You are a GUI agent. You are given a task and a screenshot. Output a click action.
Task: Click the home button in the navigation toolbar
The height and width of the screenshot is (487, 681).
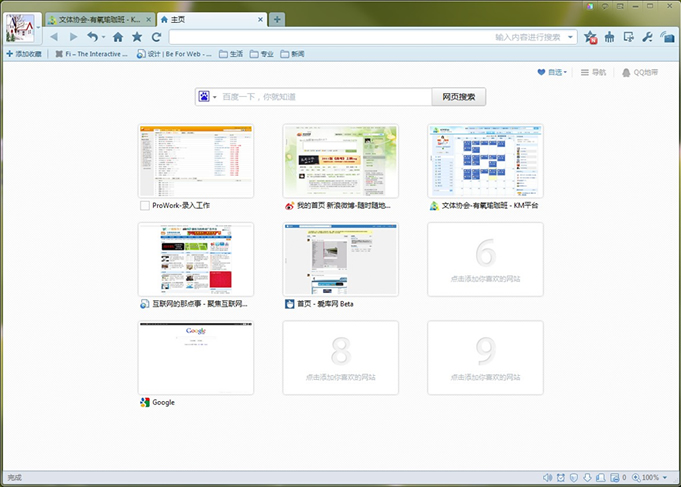[118, 37]
